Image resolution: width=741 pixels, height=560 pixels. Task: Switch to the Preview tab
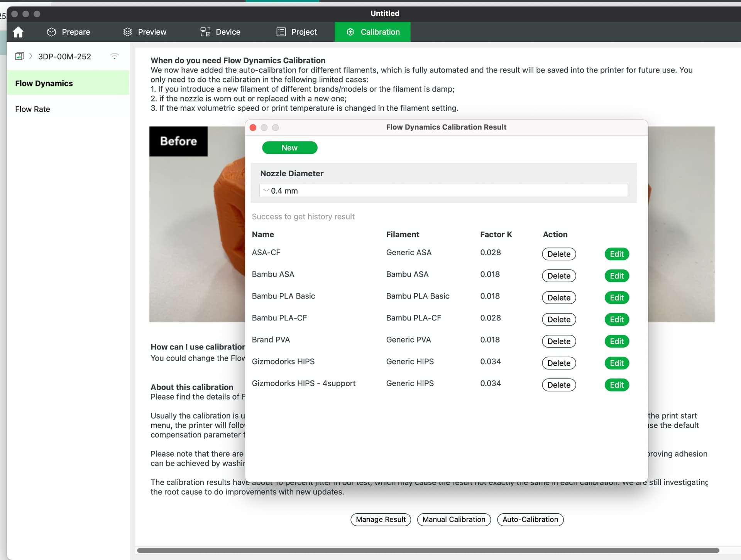click(145, 32)
